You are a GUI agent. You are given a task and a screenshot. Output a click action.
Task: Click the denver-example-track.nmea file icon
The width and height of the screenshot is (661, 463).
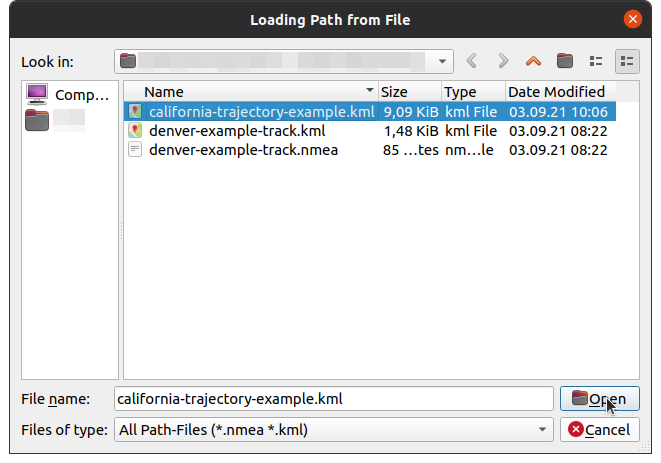pos(136,150)
